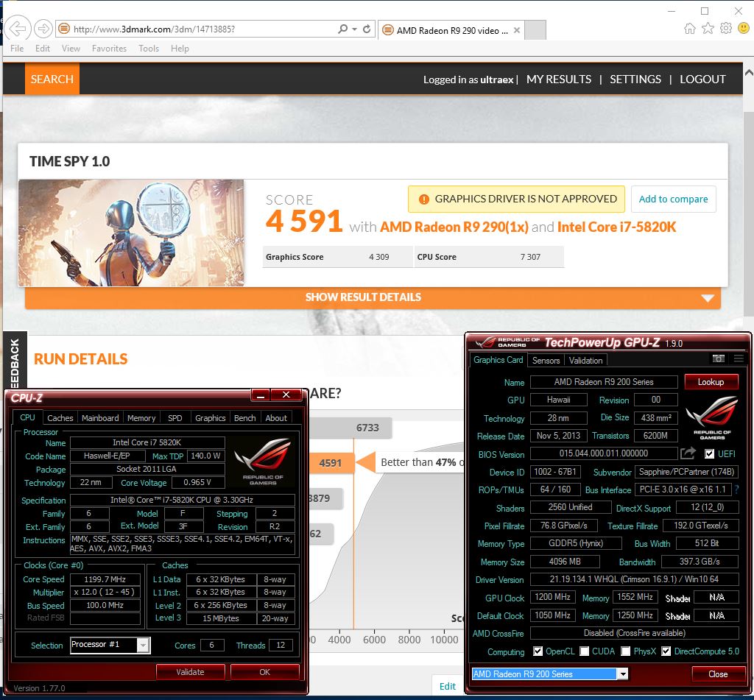This screenshot has width=754, height=700.
Task: Toggle the OpenCL checkbox in GPU-Z
Action: click(x=538, y=651)
